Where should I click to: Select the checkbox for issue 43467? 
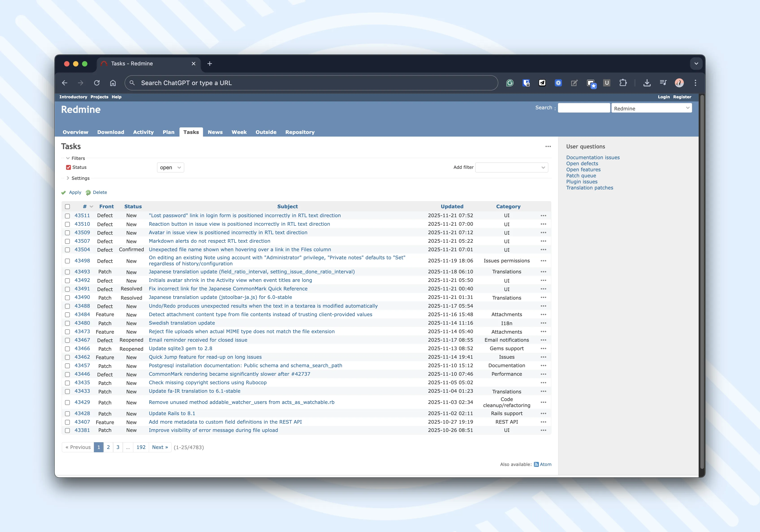point(67,340)
